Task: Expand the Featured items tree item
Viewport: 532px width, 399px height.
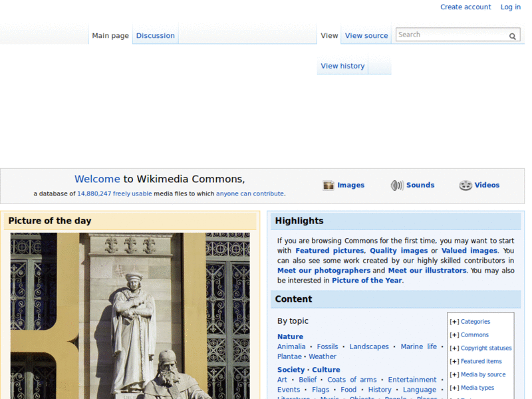Action: (x=454, y=361)
